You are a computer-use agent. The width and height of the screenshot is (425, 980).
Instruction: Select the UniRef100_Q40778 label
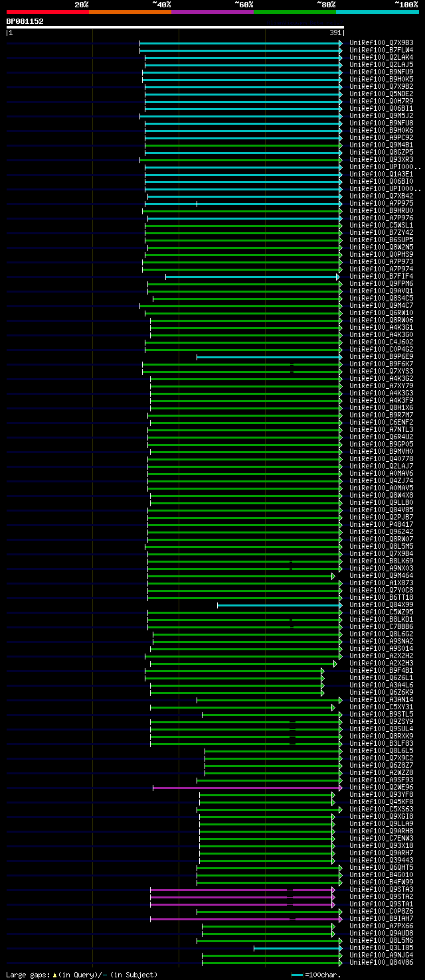point(381,458)
